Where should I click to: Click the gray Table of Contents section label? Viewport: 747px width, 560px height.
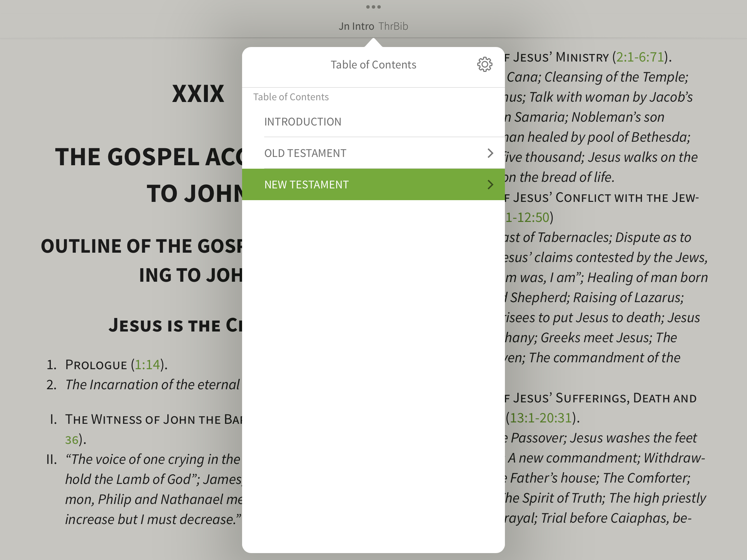click(291, 97)
